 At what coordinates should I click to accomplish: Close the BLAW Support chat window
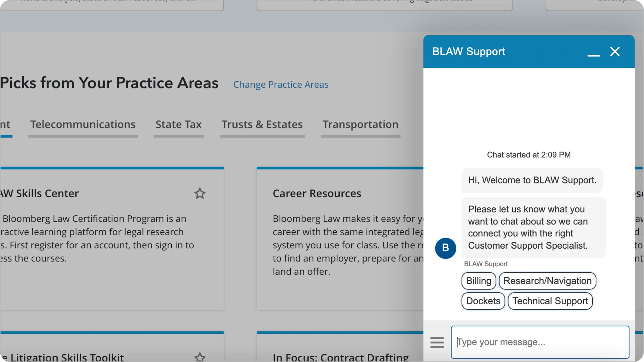pos(615,52)
